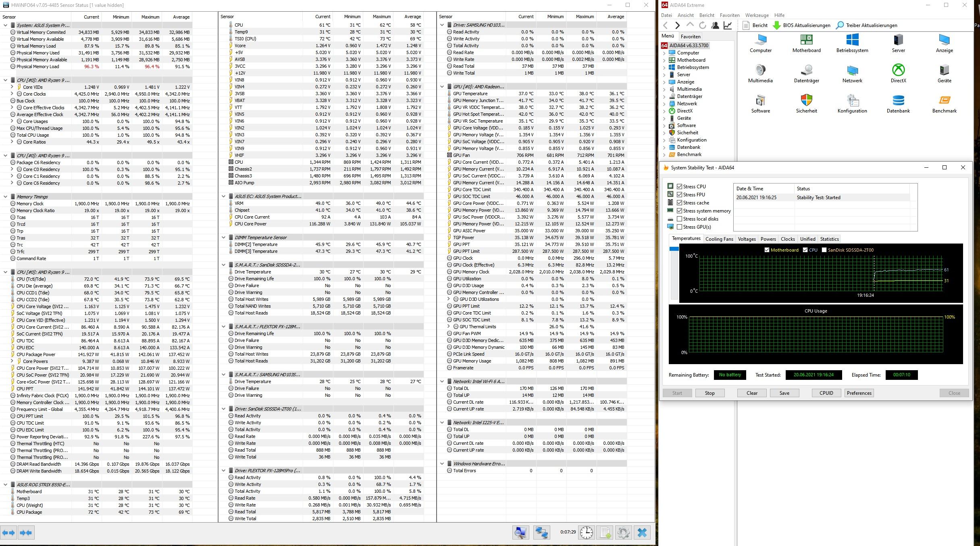Toggle CPU temperature graph checkbox
Viewport: 980px width, 546px height.
click(x=805, y=250)
